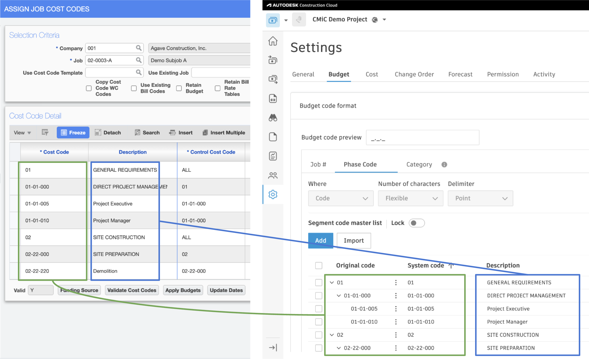This screenshot has height=364, width=589.
Task: Select the Job # segment tab
Action: tap(318, 164)
